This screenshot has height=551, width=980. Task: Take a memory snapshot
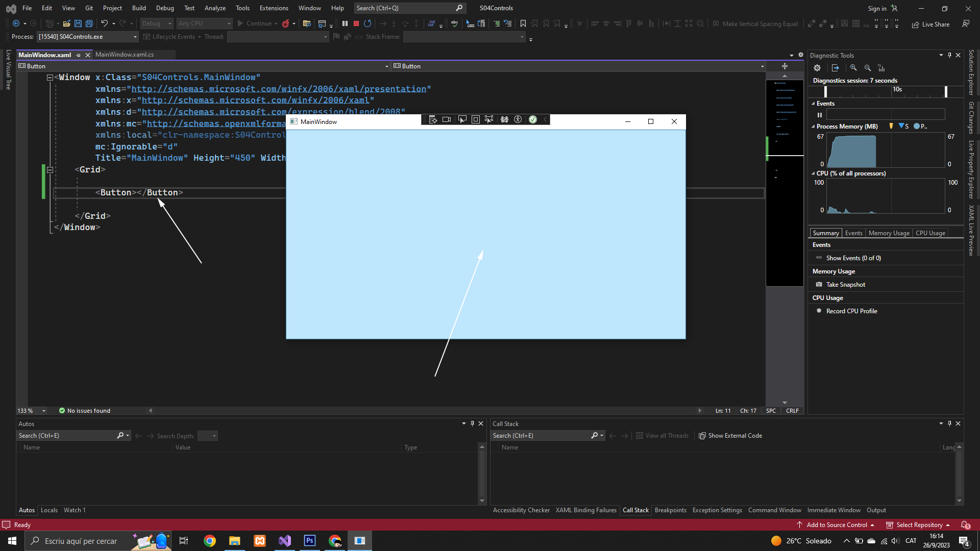(845, 285)
